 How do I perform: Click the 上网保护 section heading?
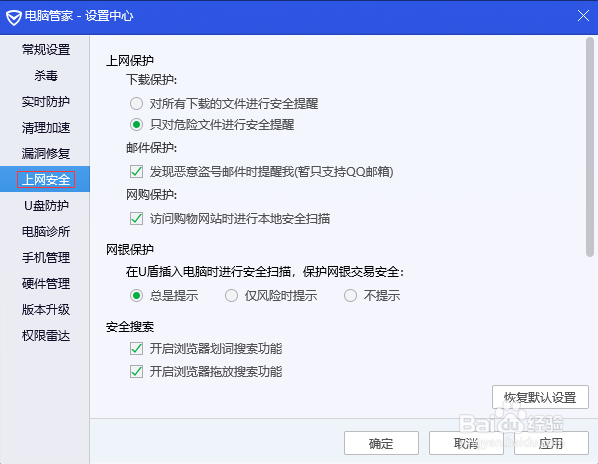click(130, 61)
